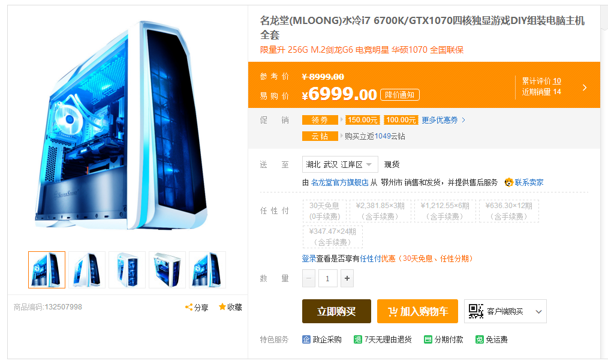Select the ¥2,381.85×3期 installment plan

tap(380, 211)
